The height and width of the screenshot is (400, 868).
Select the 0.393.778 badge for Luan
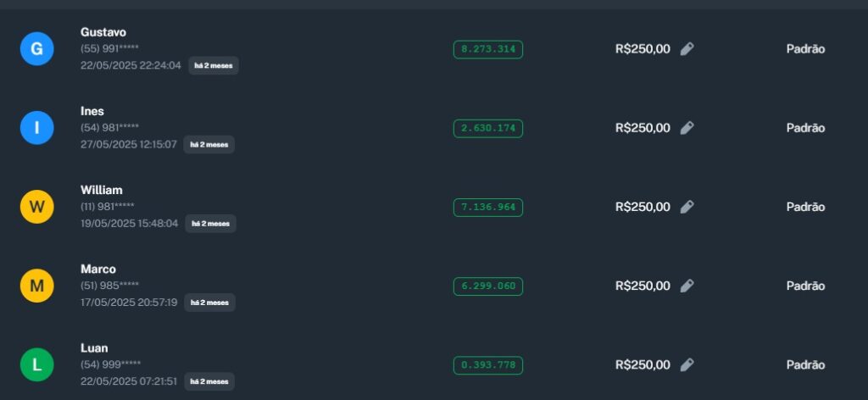click(487, 365)
